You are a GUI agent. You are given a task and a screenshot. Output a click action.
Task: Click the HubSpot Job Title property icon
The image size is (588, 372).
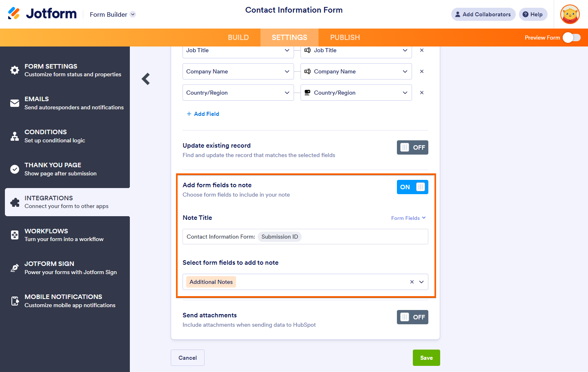click(307, 50)
